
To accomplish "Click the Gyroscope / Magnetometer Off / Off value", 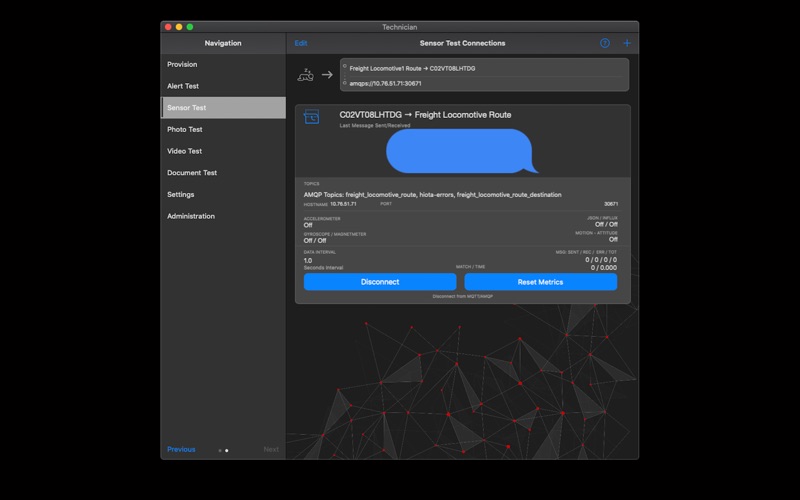I will pyautogui.click(x=315, y=240).
